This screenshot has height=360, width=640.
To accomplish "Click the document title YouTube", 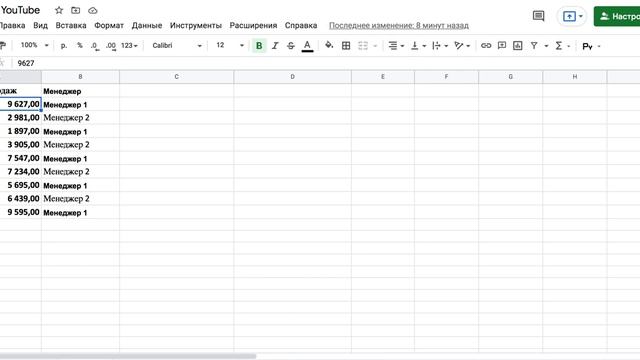I will tap(20, 10).
